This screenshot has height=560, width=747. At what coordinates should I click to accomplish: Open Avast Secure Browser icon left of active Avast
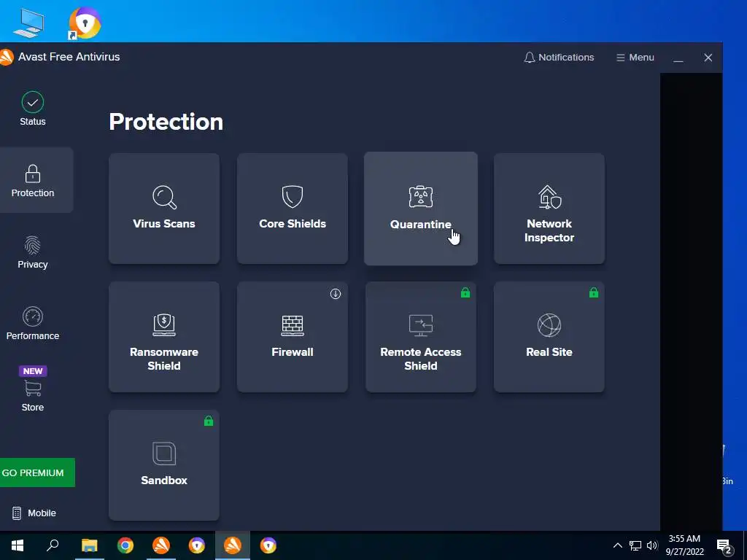(197, 545)
